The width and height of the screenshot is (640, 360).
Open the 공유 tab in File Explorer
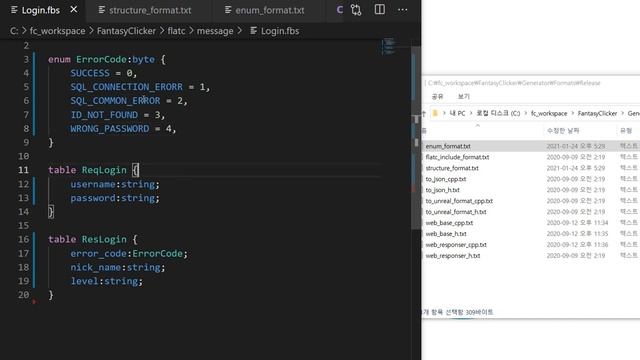(x=437, y=97)
